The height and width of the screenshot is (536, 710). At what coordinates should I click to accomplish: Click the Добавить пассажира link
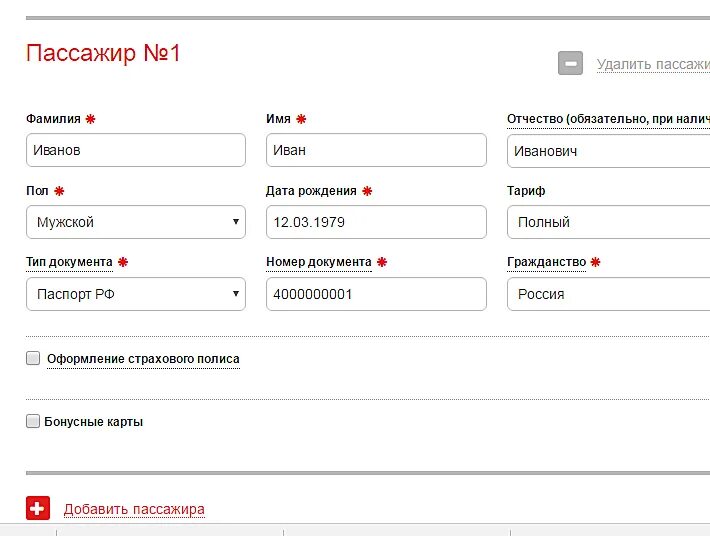(x=134, y=509)
